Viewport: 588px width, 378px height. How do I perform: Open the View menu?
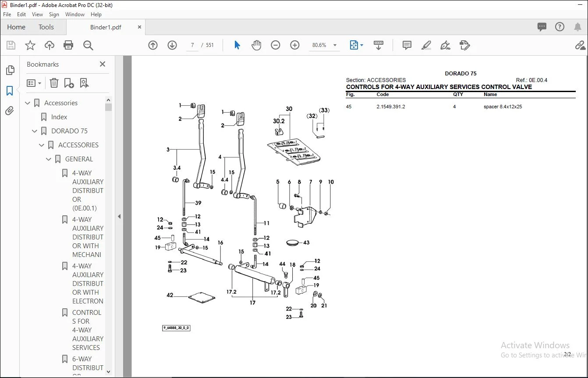(x=38, y=14)
